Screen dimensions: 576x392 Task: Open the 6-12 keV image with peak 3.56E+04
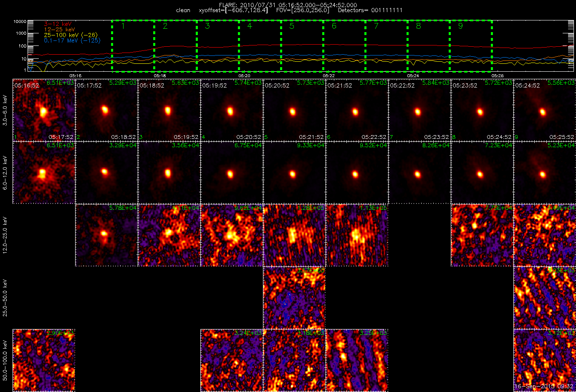[169, 173]
